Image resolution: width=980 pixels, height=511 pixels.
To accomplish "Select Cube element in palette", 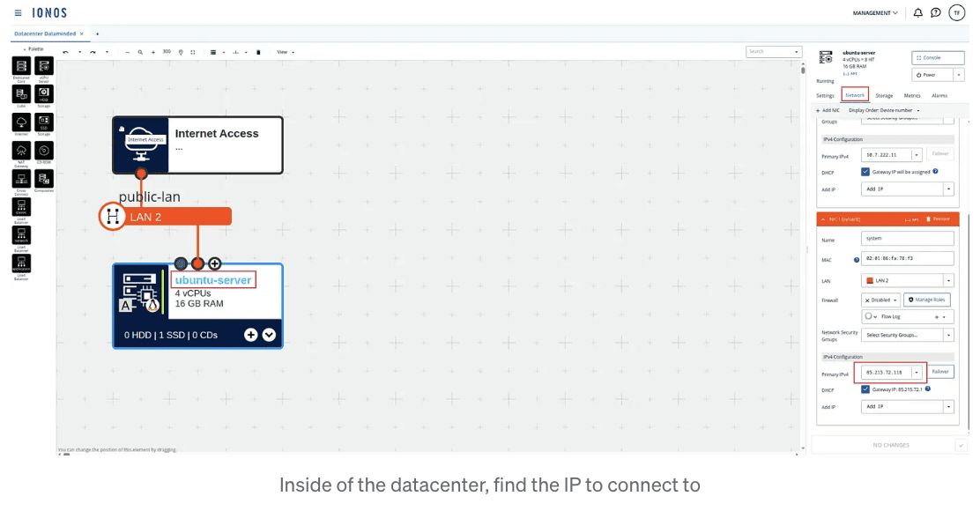I will click(21, 94).
